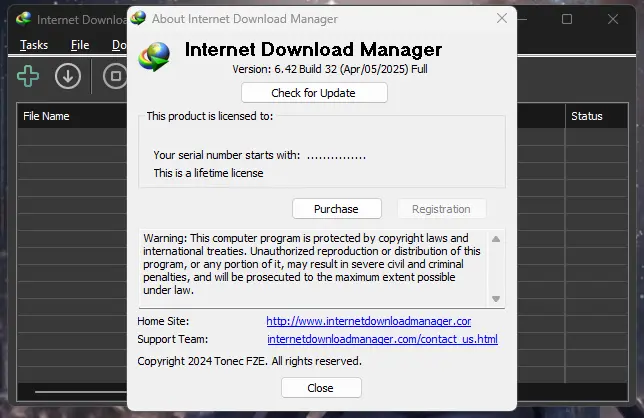Open the Tasks menu
The height and width of the screenshot is (418, 644).
point(34,45)
